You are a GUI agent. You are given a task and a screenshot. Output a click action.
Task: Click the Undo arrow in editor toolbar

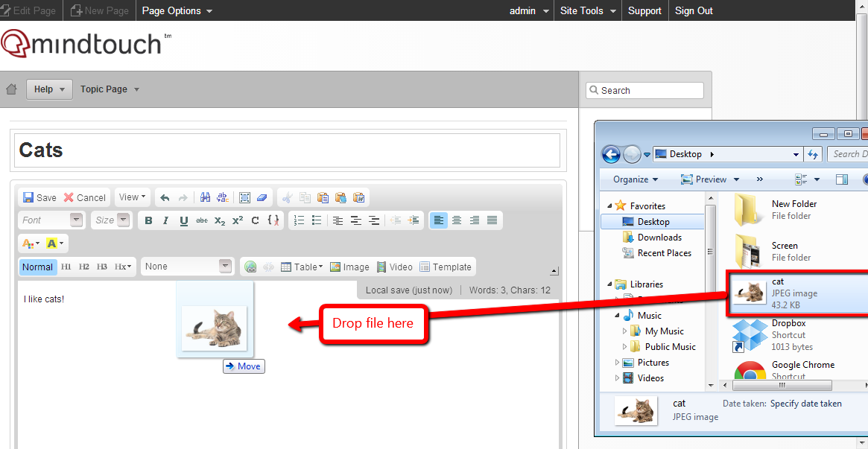pos(165,197)
